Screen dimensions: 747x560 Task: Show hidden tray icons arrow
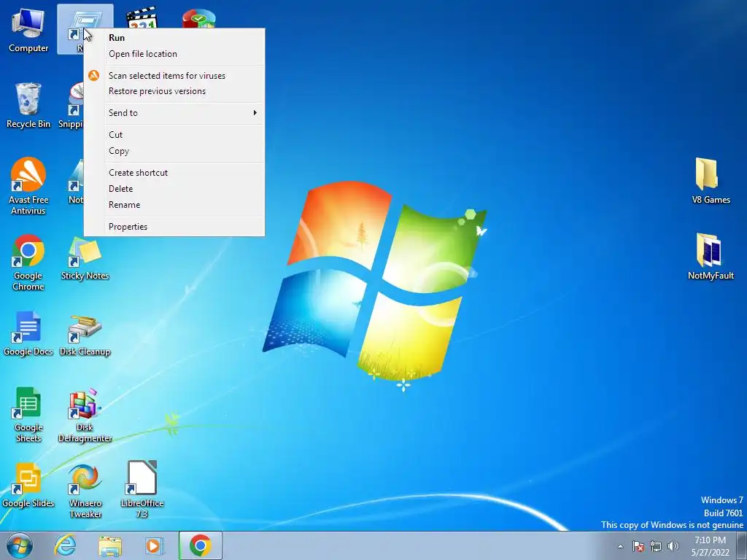[620, 546]
